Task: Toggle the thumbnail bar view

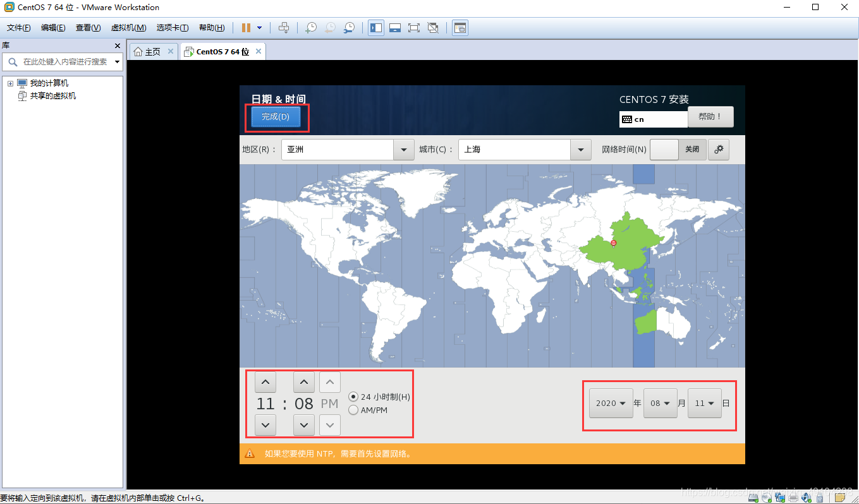Action: tap(395, 28)
